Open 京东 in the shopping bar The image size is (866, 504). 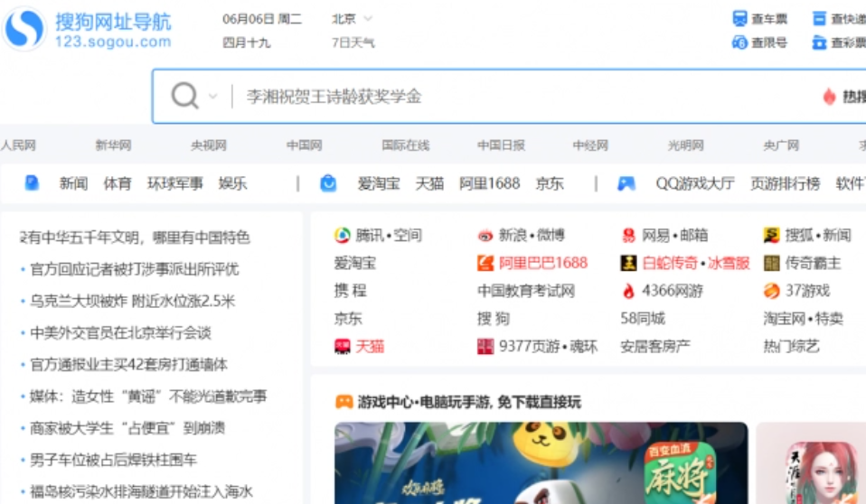pyautogui.click(x=550, y=183)
